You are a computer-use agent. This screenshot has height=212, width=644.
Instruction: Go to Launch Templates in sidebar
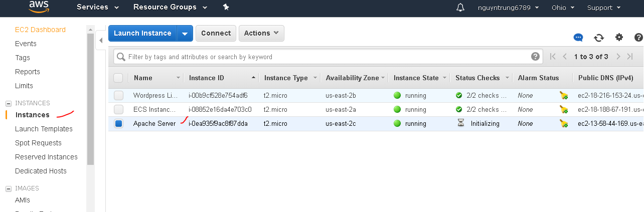[x=44, y=129]
